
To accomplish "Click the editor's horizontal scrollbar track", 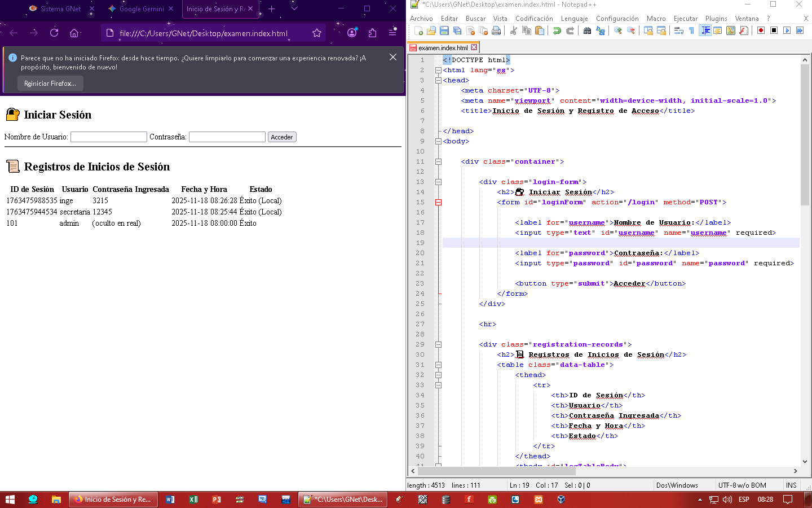I will click(x=677, y=471).
